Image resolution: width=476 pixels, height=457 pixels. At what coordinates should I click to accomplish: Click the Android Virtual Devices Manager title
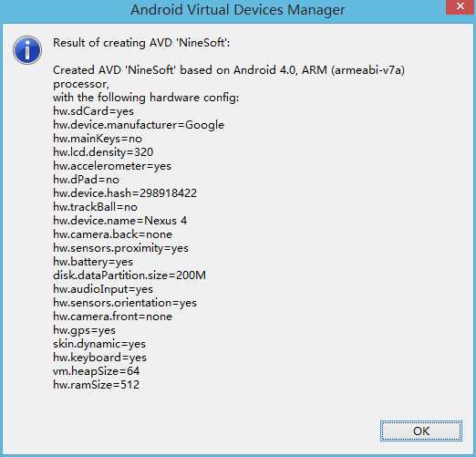pos(238,10)
